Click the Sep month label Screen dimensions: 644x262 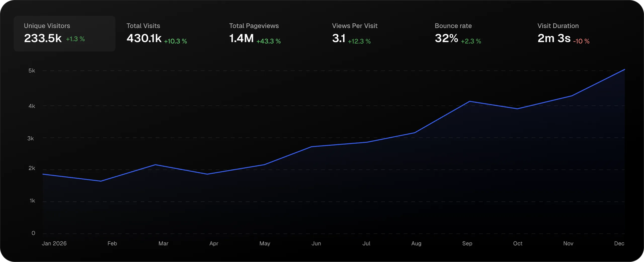(x=467, y=244)
